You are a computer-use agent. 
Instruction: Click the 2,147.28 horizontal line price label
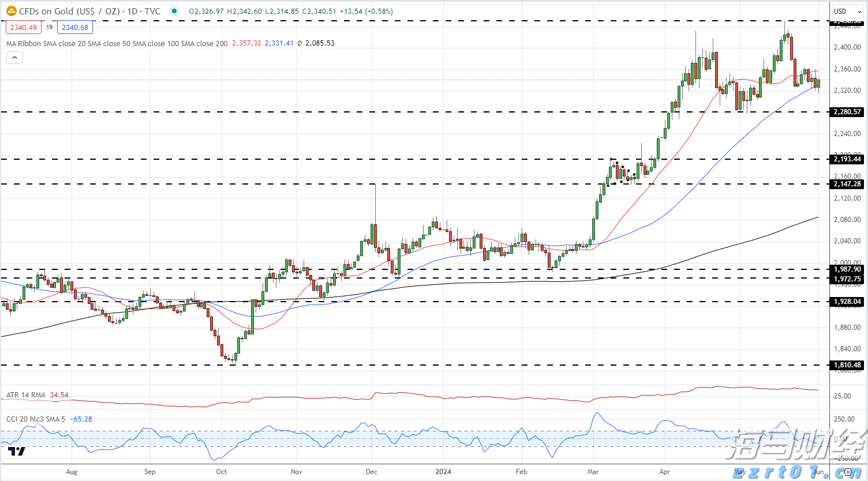tap(847, 184)
